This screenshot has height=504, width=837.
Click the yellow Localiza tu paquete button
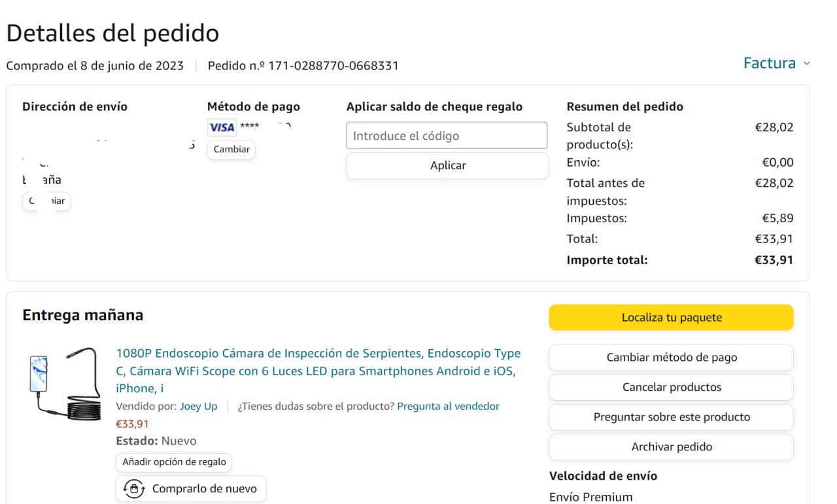pyautogui.click(x=671, y=318)
